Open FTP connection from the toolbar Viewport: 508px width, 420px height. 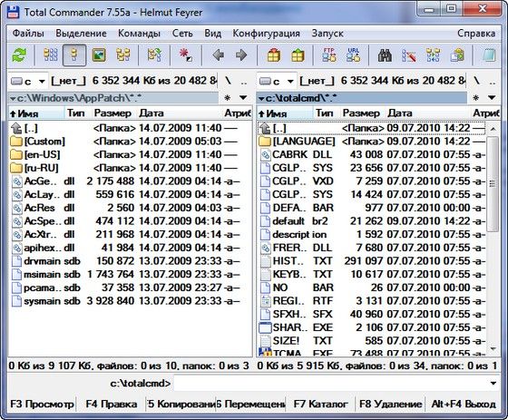pos(329,55)
